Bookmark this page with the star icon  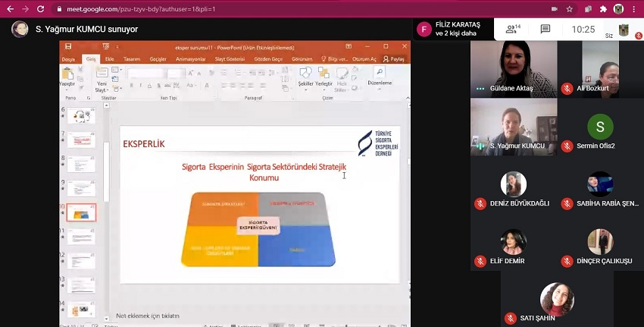pyautogui.click(x=570, y=9)
